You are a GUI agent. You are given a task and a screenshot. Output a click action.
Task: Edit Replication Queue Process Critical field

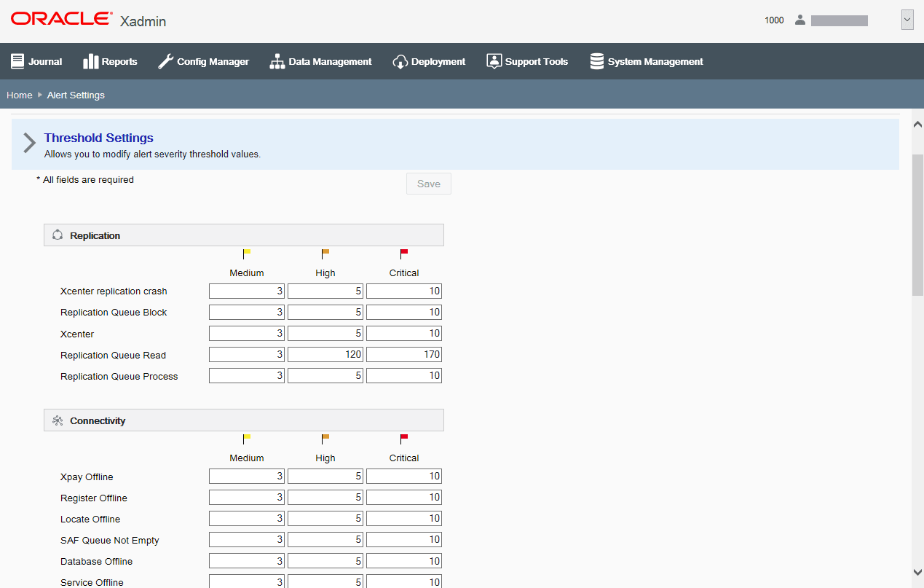pos(404,376)
